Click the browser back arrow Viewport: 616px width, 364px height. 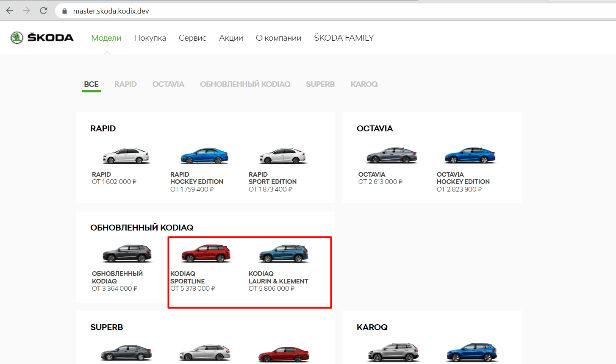point(9,11)
